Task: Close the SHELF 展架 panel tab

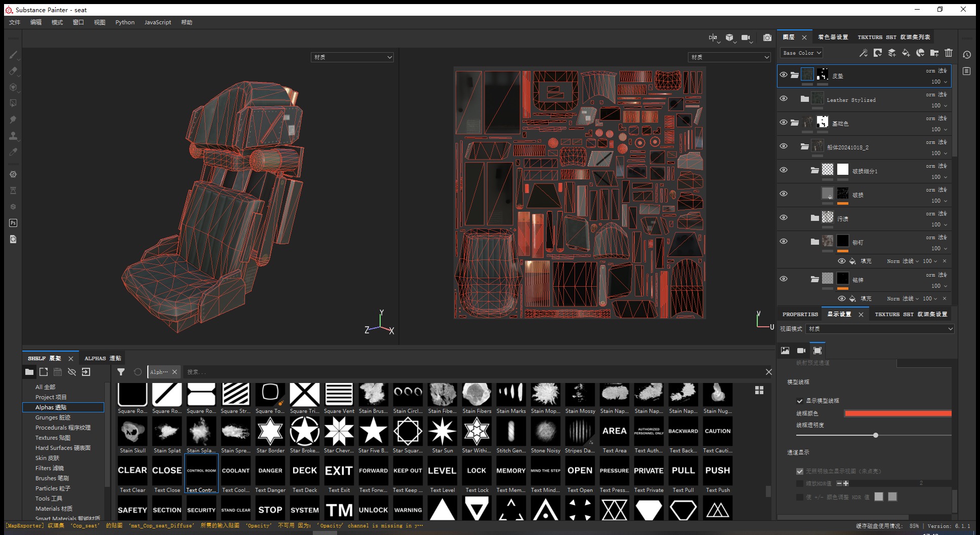Action: 71,358
